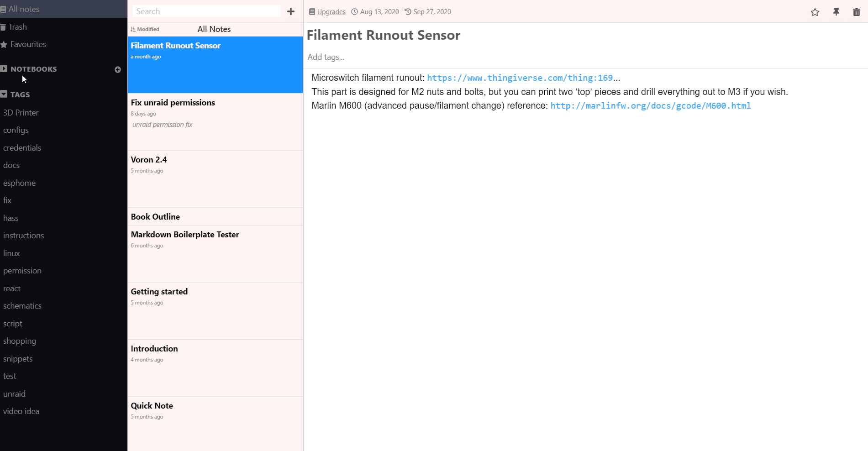Screen dimensions: 868x451
Task: Open the marlinfw.org M600 reference link
Action: pyautogui.click(x=650, y=106)
